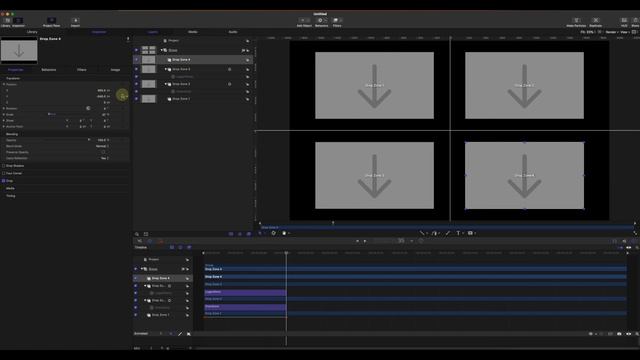Open the Filters tab in Inspector
The image size is (640, 360).
(82, 70)
